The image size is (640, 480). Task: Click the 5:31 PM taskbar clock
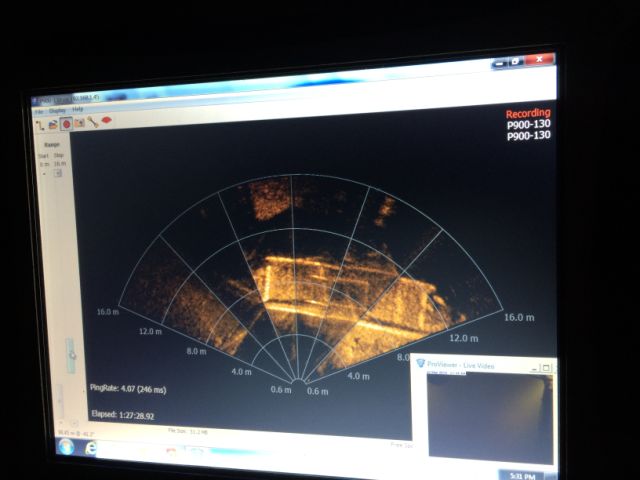[522, 476]
